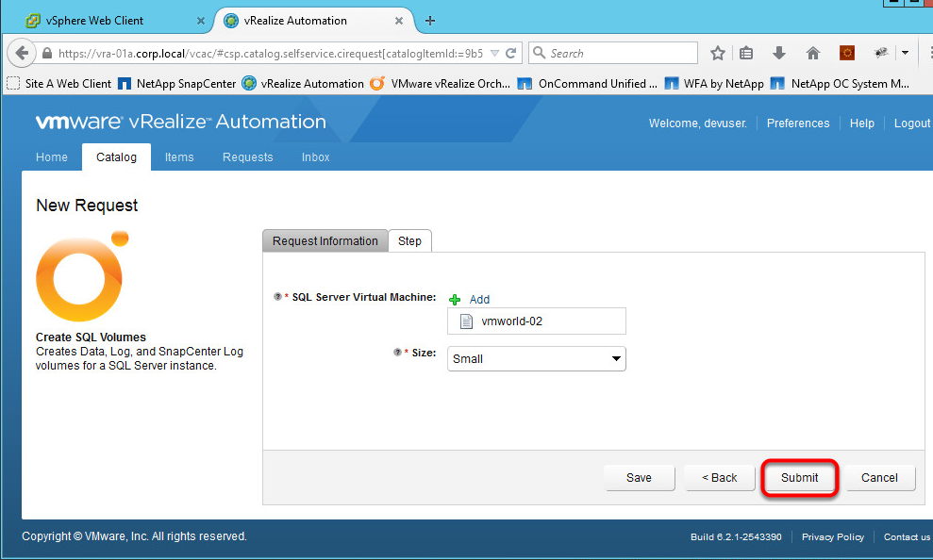
Task: Close the vSphere Web Client tab
Action: pos(201,21)
